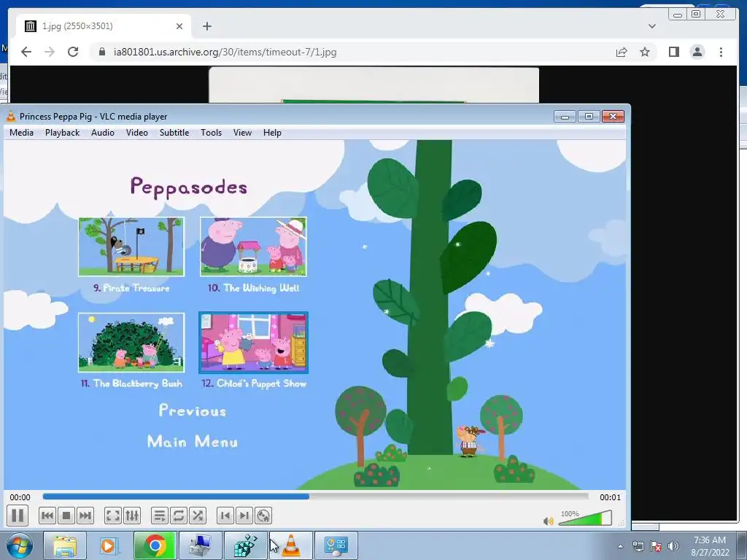Open the DVD menu button in VLC

(263, 516)
